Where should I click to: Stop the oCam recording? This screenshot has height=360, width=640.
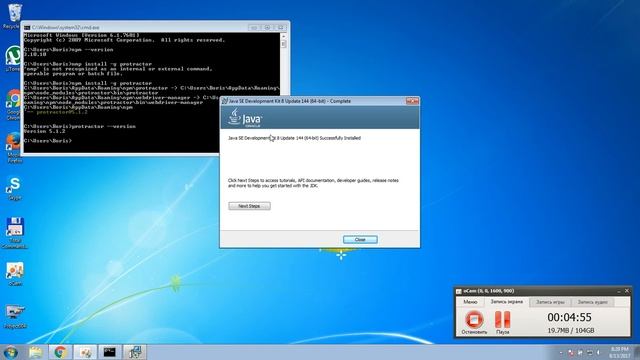pyautogui.click(x=474, y=322)
